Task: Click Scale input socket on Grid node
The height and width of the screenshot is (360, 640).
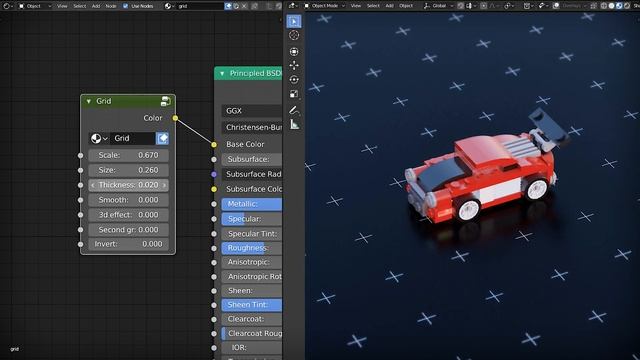Action: pyautogui.click(x=80, y=156)
